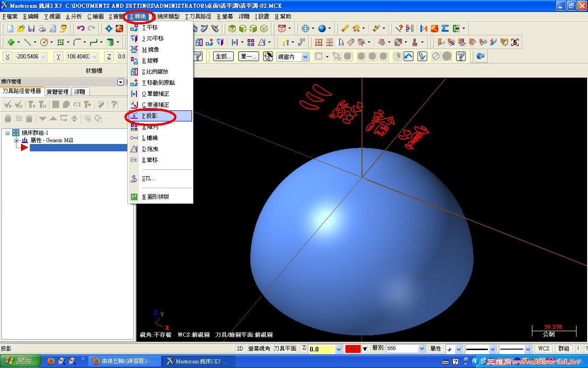Click the blue Sigma statistics icon
588x368 pixels.
click(x=445, y=29)
